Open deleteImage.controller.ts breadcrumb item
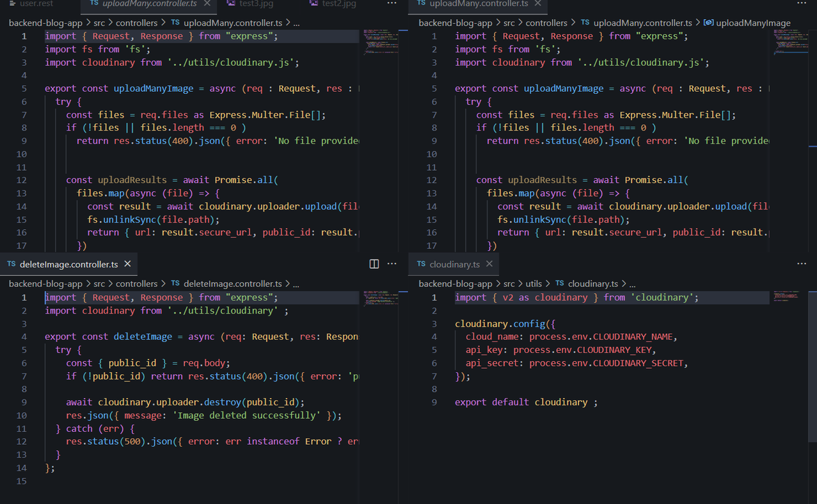 pyautogui.click(x=233, y=284)
